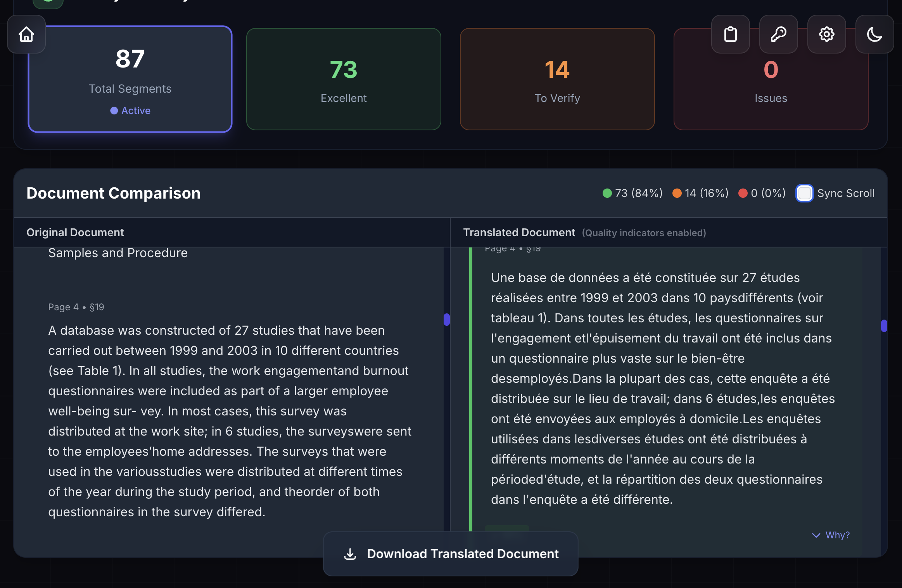902x588 pixels.
Task: Toggle dark mode with the moon icon
Action: tap(875, 35)
